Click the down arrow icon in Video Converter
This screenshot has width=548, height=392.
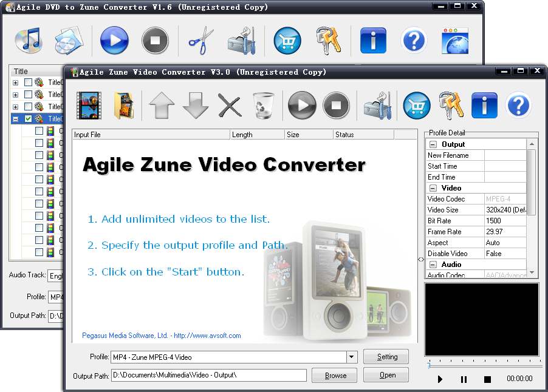pos(196,105)
